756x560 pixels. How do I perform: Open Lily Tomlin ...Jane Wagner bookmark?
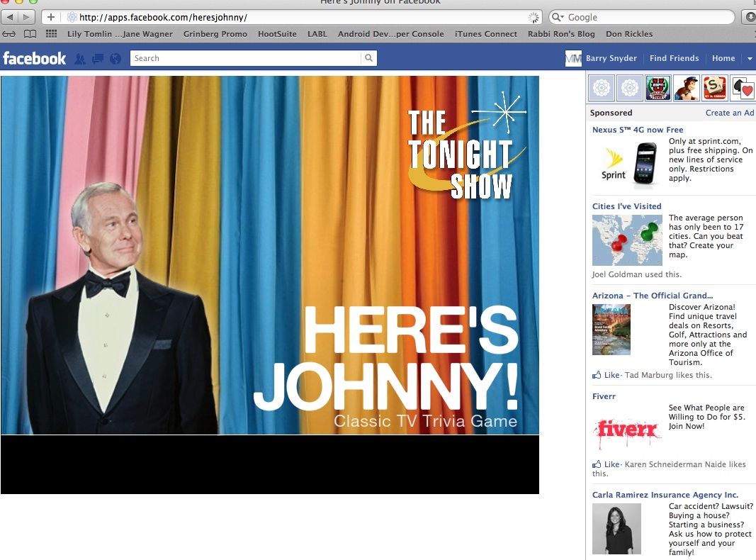point(120,34)
